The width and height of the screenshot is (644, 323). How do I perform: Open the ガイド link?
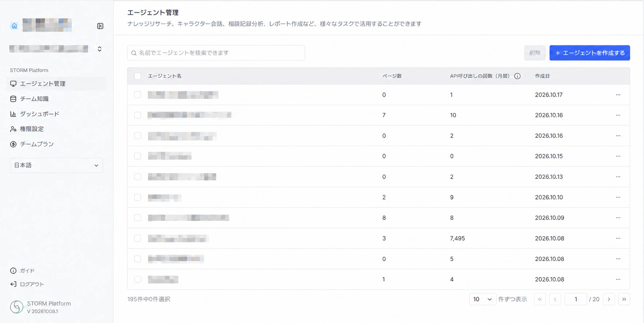pos(23,271)
